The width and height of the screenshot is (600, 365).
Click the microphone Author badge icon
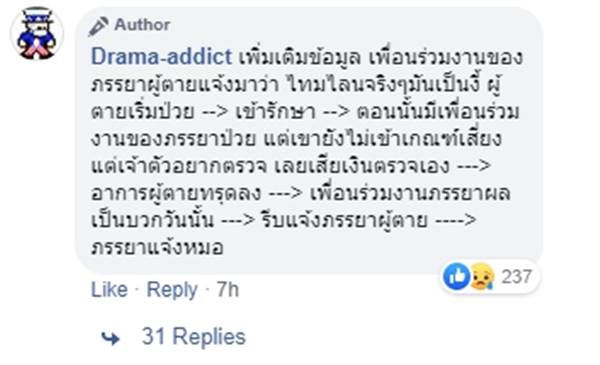pyautogui.click(x=98, y=26)
